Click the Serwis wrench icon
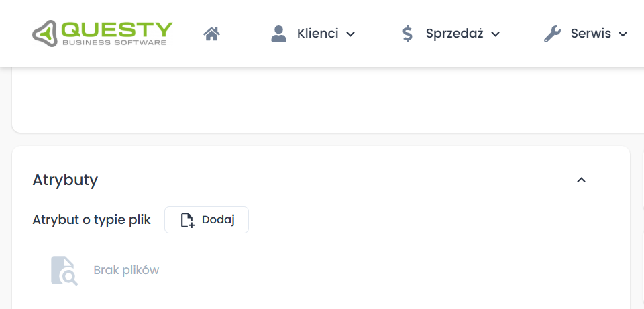Image resolution: width=644 pixels, height=309 pixels. pos(552,34)
